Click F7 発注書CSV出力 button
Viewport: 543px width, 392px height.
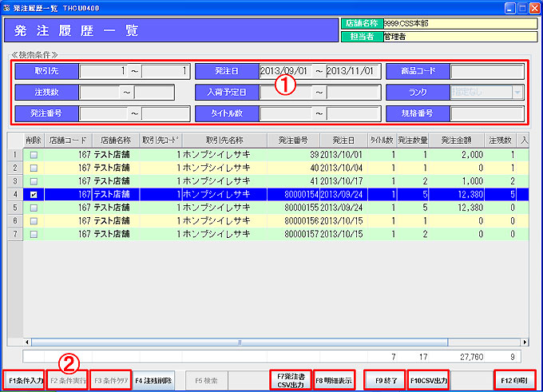[x=289, y=380]
